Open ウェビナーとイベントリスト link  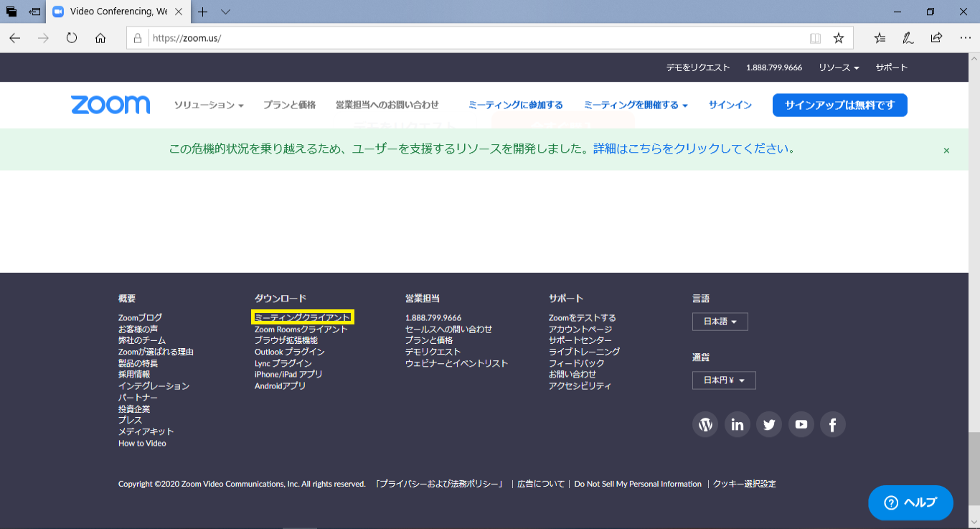coord(457,363)
